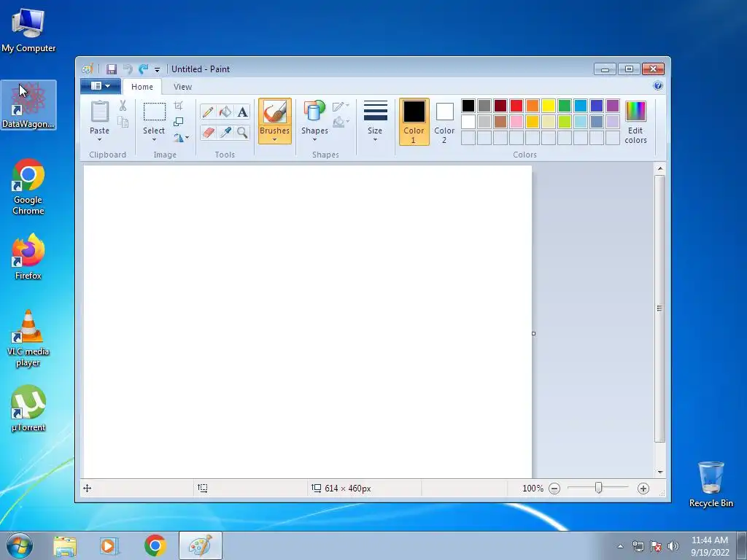747x560 pixels.
Task: Click the Crop icon in Image group
Action: 178,106
